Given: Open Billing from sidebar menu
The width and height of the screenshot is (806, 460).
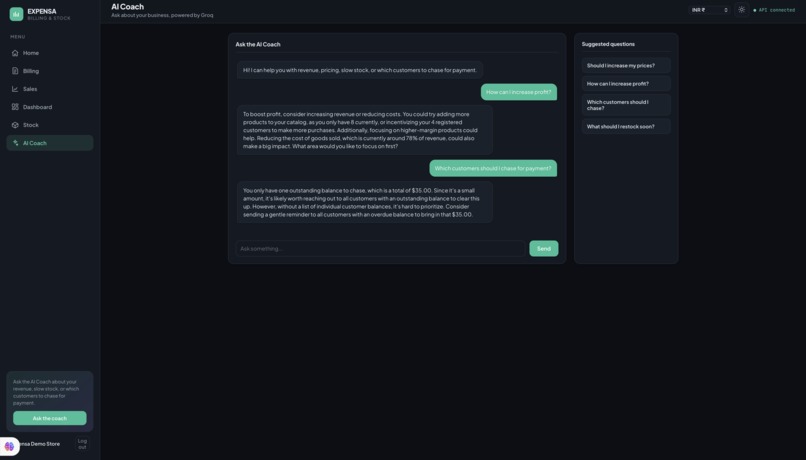Looking at the screenshot, I should pos(50,71).
